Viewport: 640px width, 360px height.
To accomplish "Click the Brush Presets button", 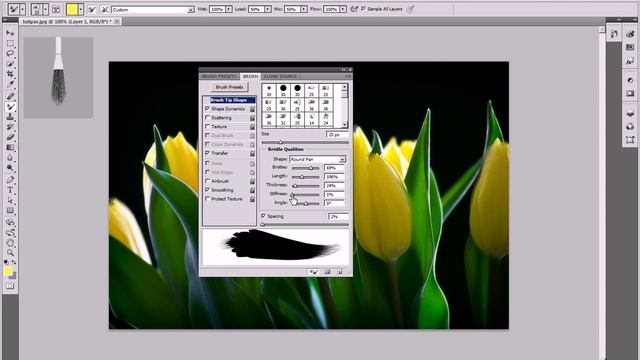I will point(229,87).
